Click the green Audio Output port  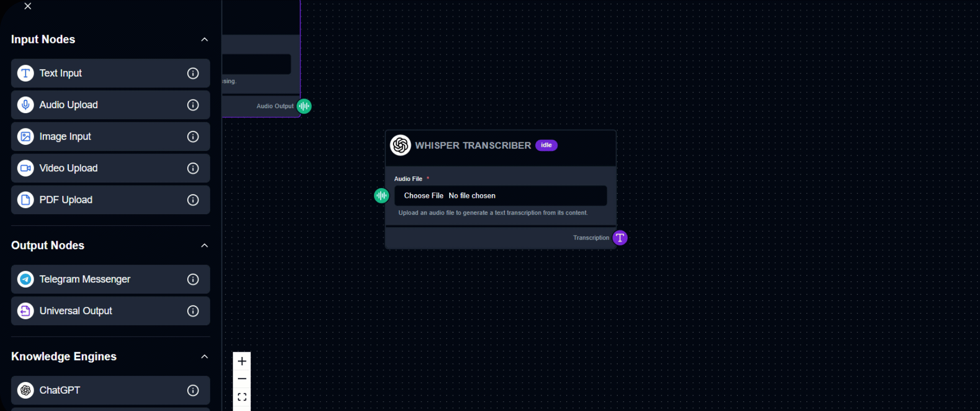pos(304,106)
